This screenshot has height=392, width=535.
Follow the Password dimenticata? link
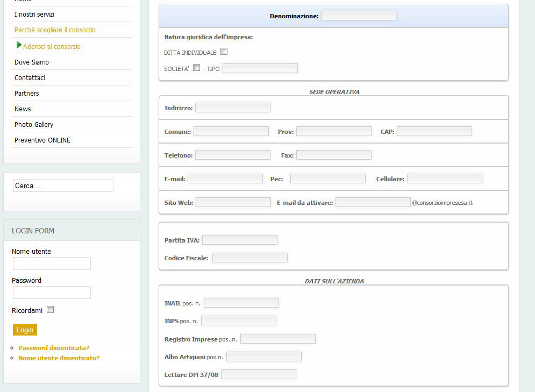pos(54,348)
